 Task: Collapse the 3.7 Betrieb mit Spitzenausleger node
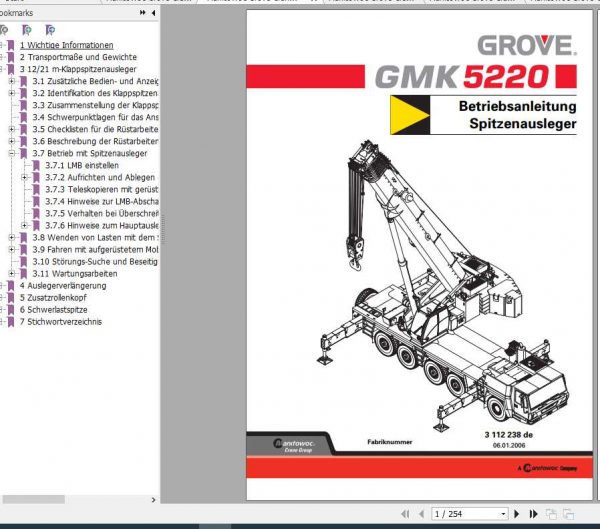pyautogui.click(x=11, y=153)
